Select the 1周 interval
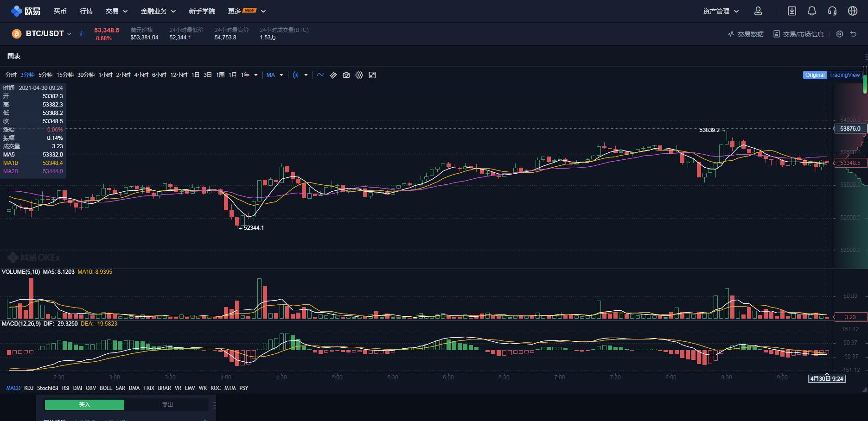The image size is (868, 421). [220, 75]
